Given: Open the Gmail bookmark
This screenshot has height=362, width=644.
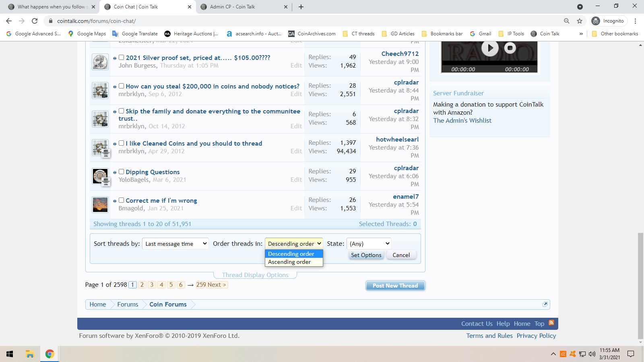Looking at the screenshot, I should pos(481,34).
